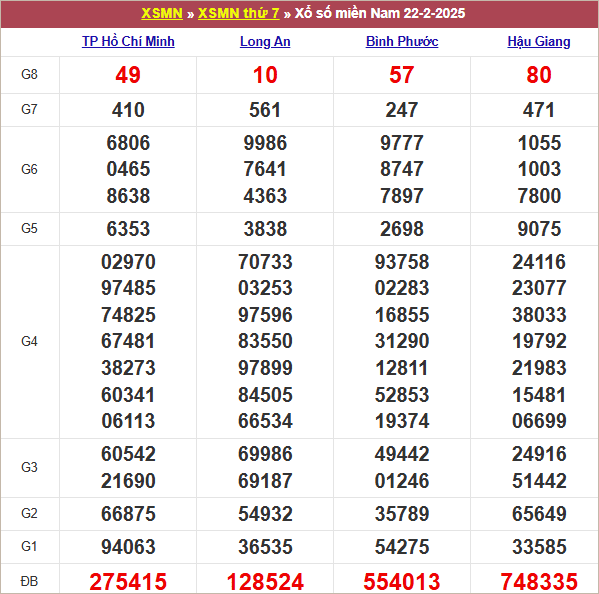This screenshot has width=599, height=594.
Task: Select the G6 row label
Action: point(29,169)
